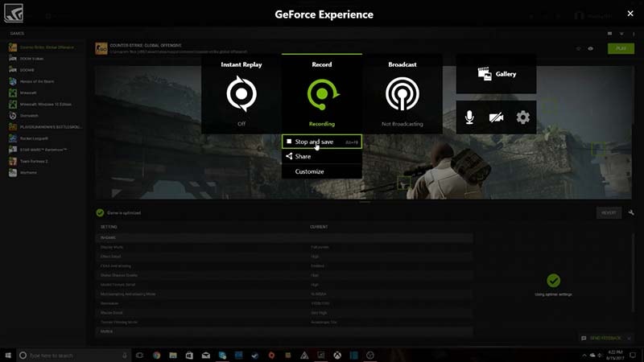Open the Gallery tile

coord(496,74)
